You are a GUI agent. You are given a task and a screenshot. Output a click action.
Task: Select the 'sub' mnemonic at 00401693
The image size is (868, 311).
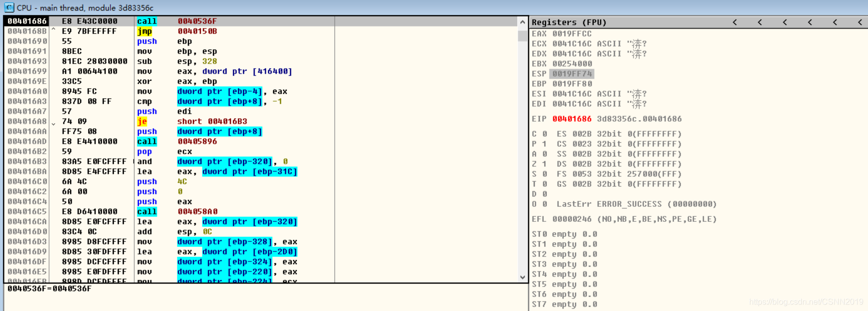coord(144,61)
